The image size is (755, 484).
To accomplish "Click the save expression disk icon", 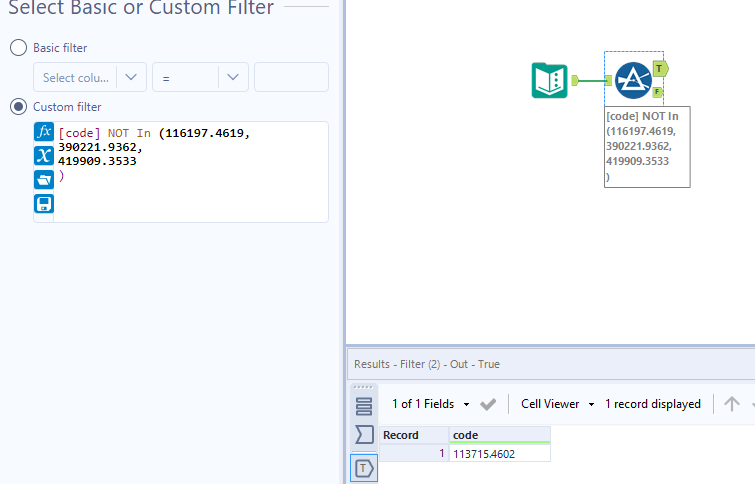I will pyautogui.click(x=44, y=204).
